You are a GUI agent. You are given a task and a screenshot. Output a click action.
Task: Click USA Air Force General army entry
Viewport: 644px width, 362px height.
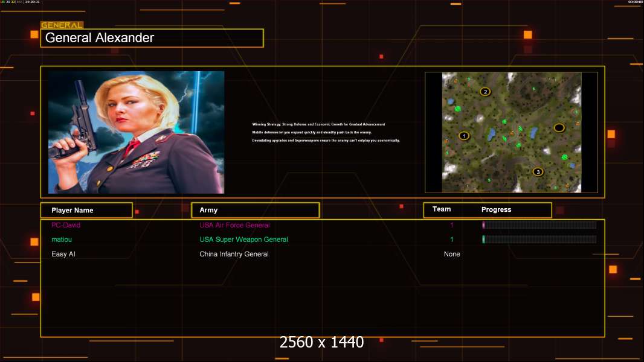234,225
